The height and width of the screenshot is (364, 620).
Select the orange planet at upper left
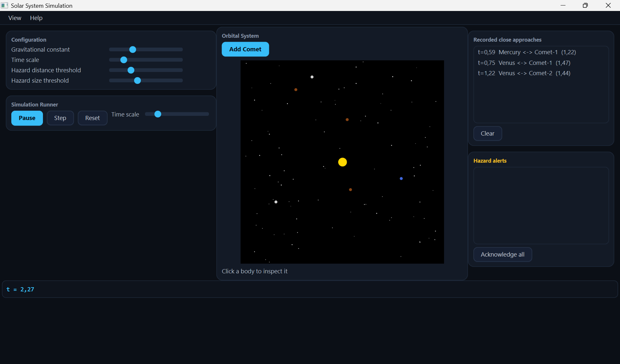(295, 90)
